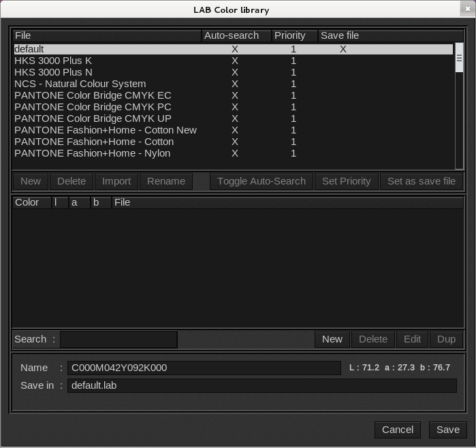The height and width of the screenshot is (448, 476).
Task: Delete the selected library file
Action: pyautogui.click(x=72, y=181)
